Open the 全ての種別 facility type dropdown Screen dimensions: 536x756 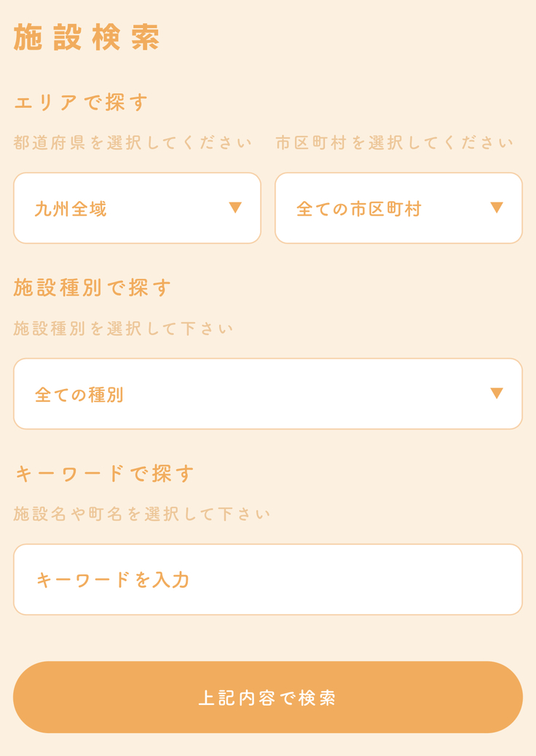click(x=268, y=394)
